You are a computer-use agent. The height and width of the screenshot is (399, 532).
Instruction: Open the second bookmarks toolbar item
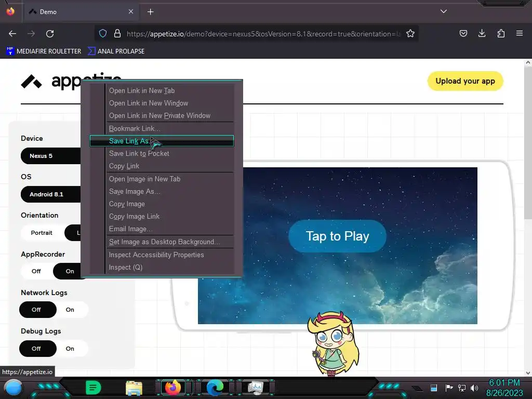116,51
